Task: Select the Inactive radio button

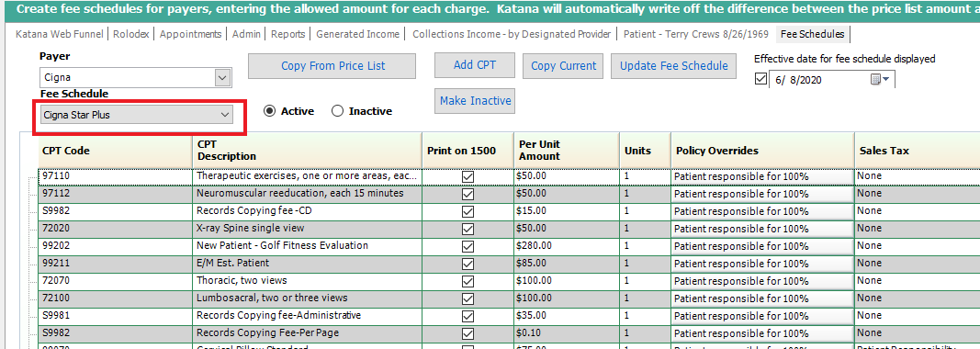Action: (337, 111)
